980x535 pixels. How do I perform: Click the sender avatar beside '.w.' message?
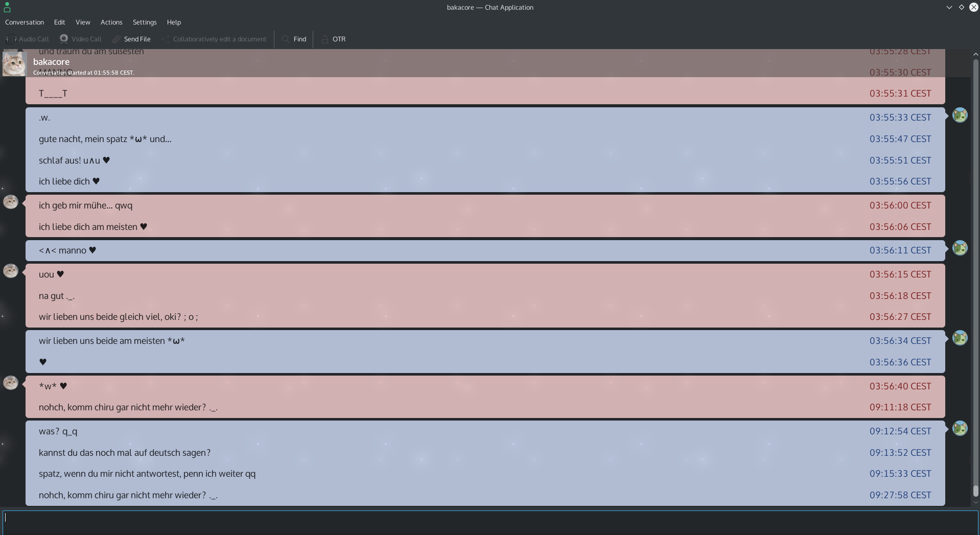960,115
